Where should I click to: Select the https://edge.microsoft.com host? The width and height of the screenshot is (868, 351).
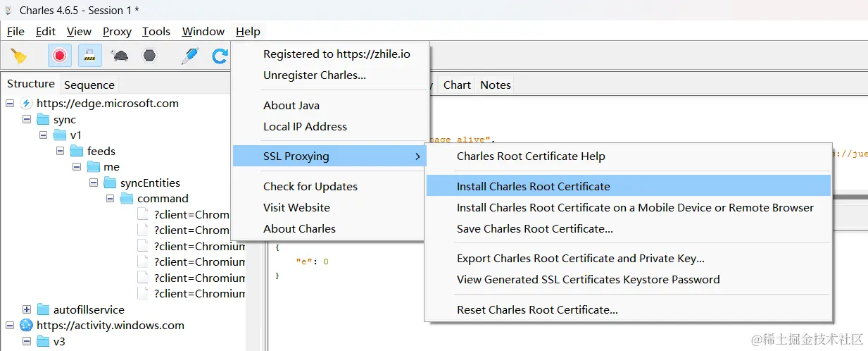click(x=108, y=104)
